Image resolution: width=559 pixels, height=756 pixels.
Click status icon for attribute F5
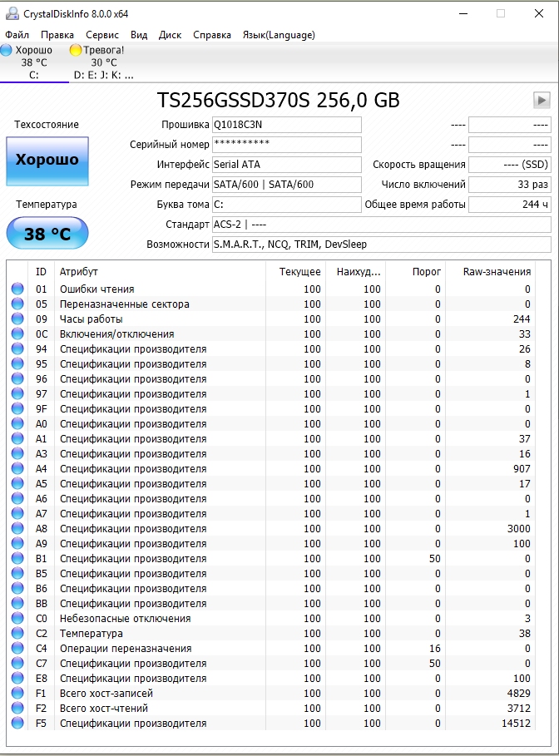pos(17,723)
